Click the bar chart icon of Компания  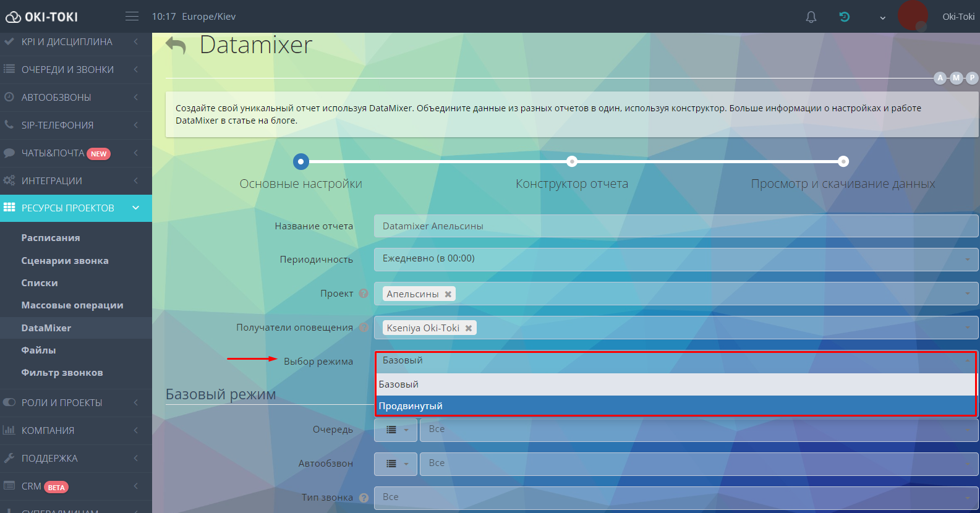tap(9, 430)
